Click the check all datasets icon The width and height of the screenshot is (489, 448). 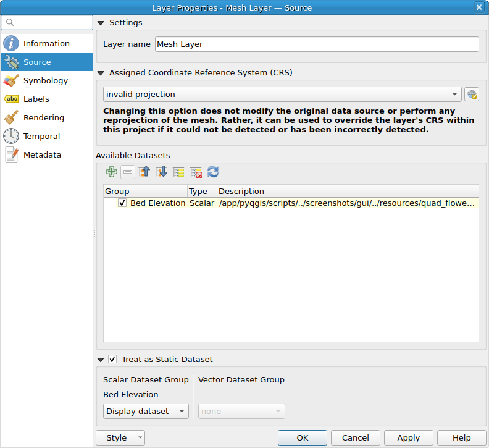179,172
